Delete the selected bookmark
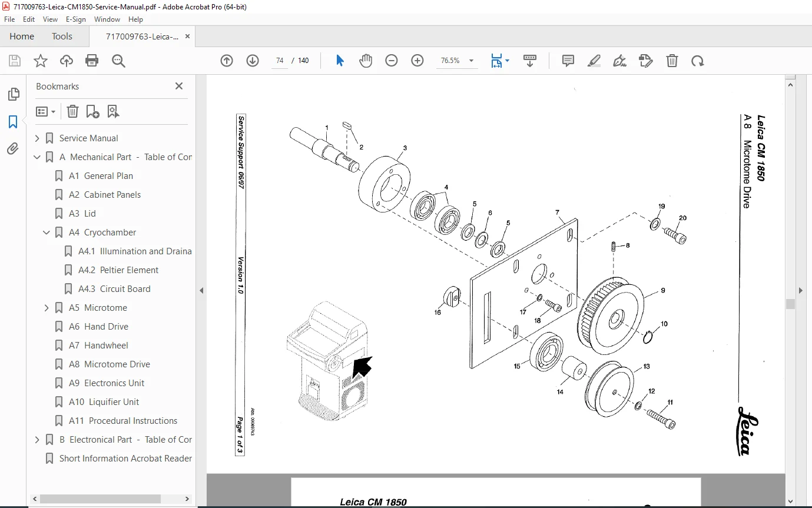This screenshot has width=812, height=508. pos(72,111)
